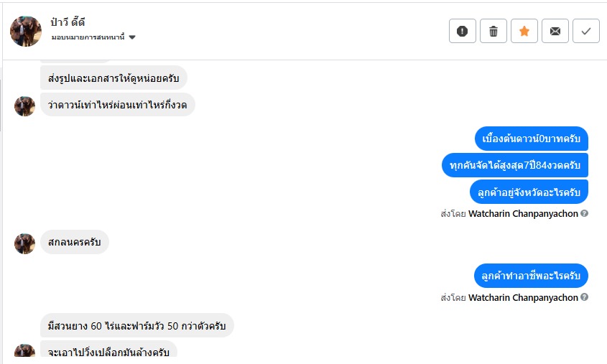Delete conversation using the trash icon

[494, 31]
